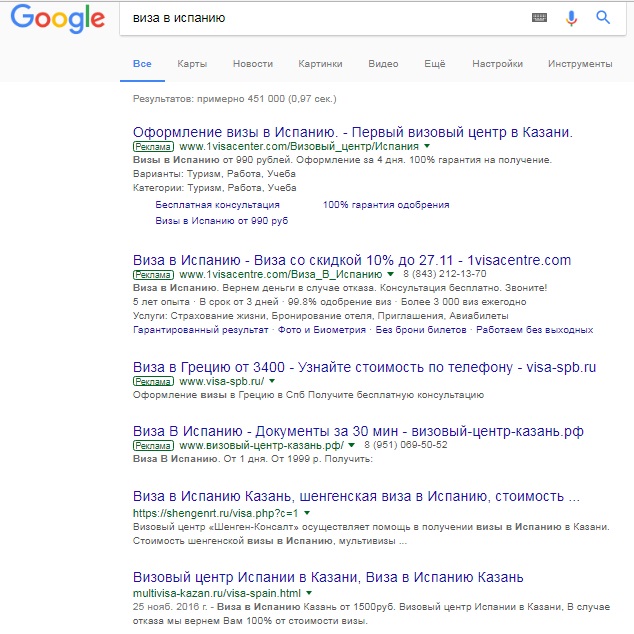Click 'Бесплатная консультация' sitelink

218,205
